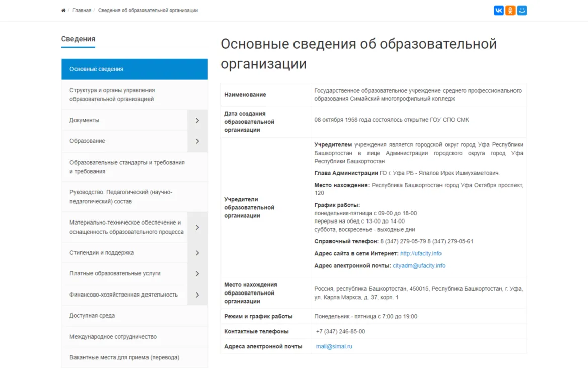This screenshot has width=588, height=368.
Task: Open the Moy Mir social icon
Action: (x=522, y=10)
